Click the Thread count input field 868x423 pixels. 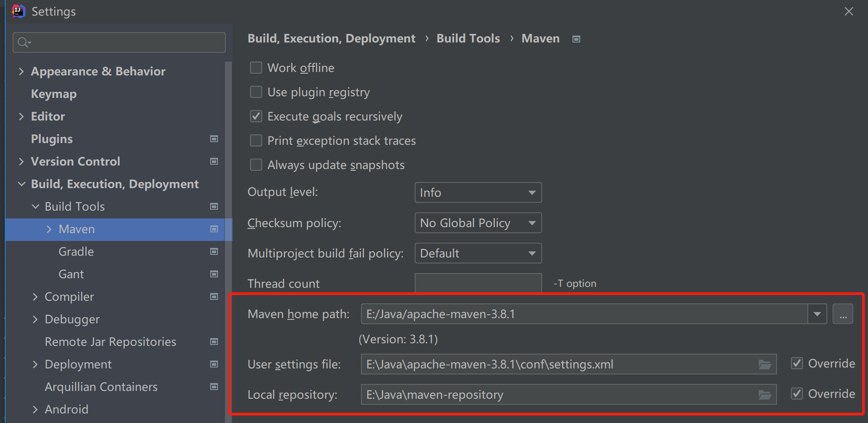tap(478, 283)
